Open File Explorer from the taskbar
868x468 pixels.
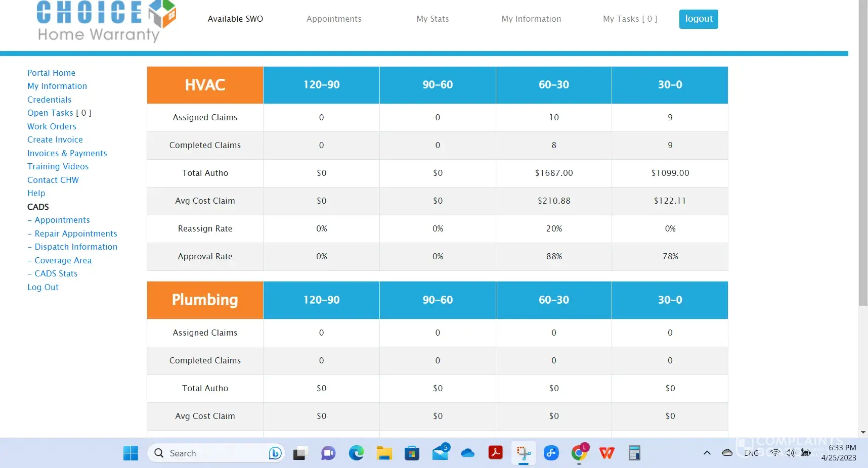click(x=384, y=453)
